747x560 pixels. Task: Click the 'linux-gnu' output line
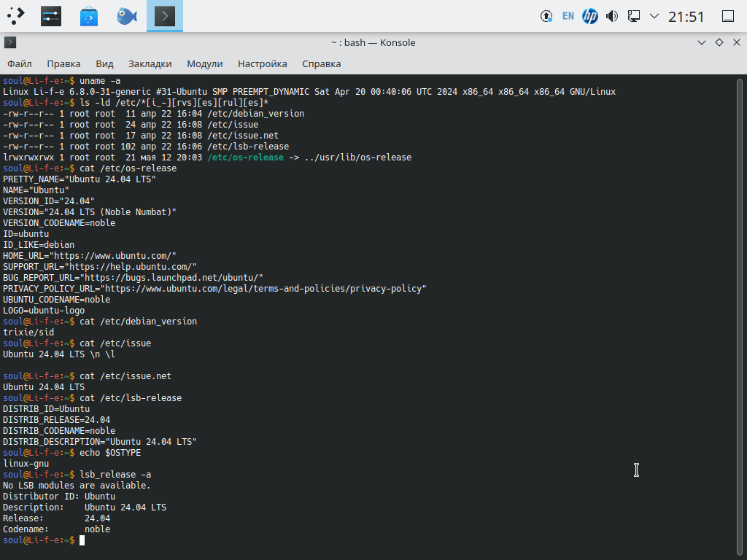click(x=26, y=464)
